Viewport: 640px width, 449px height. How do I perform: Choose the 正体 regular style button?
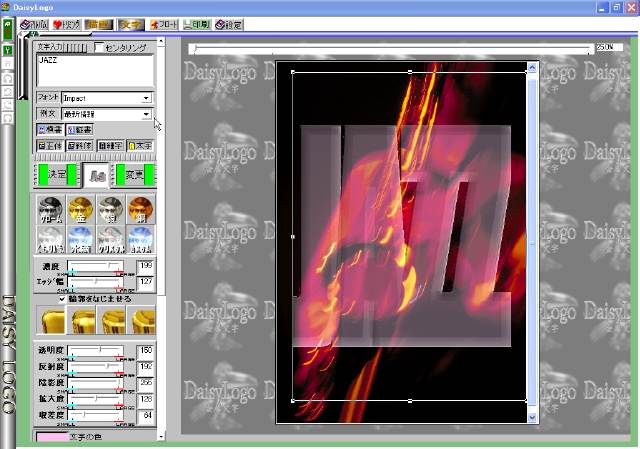pos(50,145)
